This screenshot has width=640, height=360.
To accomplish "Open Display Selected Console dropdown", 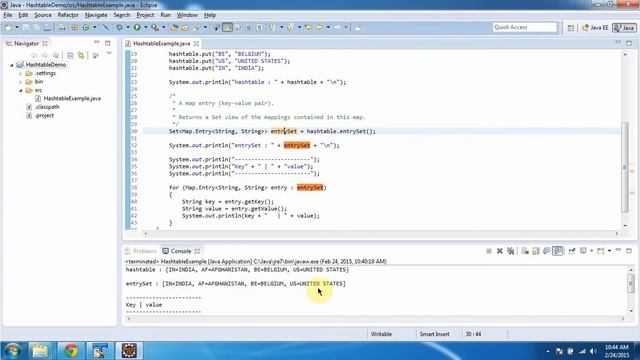I will (591, 251).
